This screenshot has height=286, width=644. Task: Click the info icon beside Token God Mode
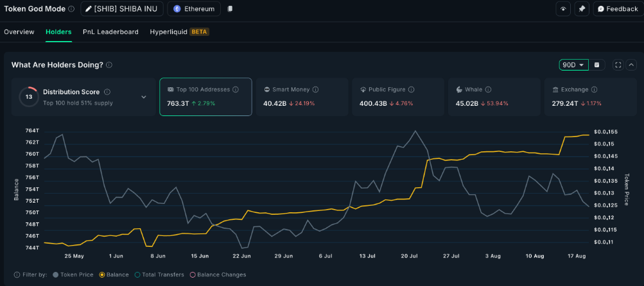point(71,8)
